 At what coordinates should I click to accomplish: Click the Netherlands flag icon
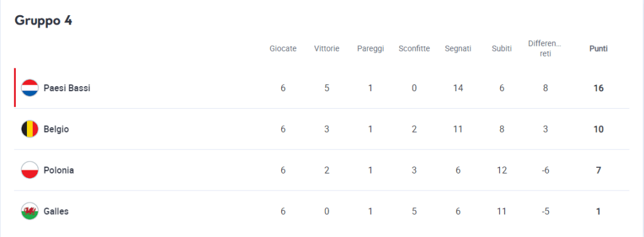click(x=30, y=88)
